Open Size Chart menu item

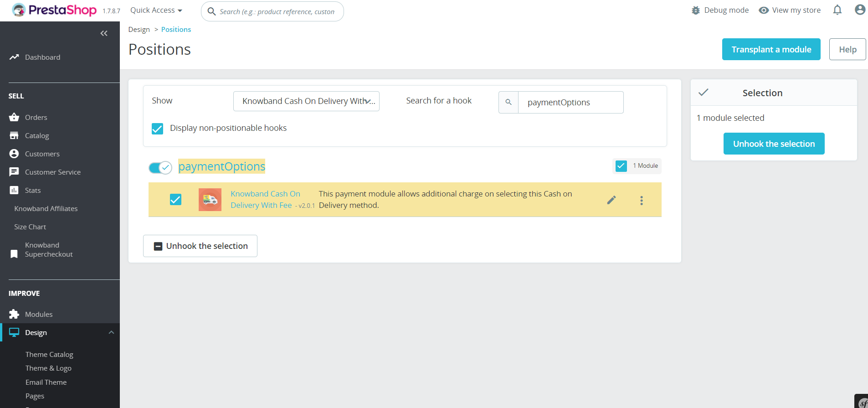(x=30, y=227)
